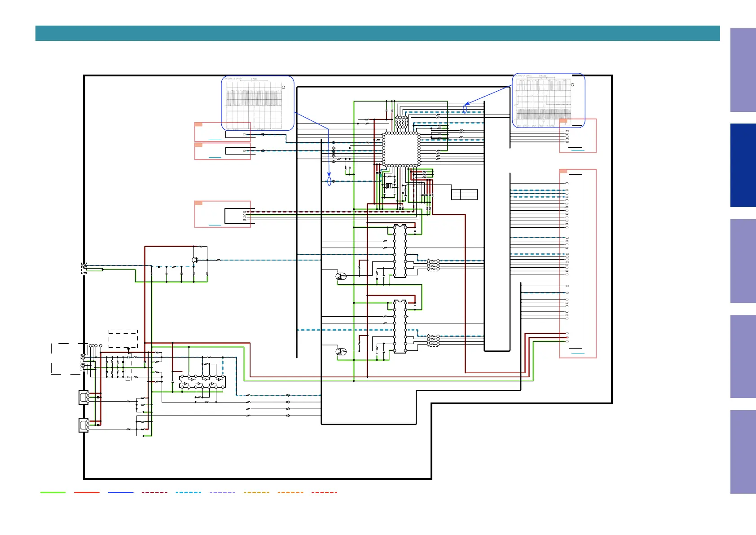Screen dimensions: 756x535
Task: Click the orange tag on large right connector box
Action: 563,171
